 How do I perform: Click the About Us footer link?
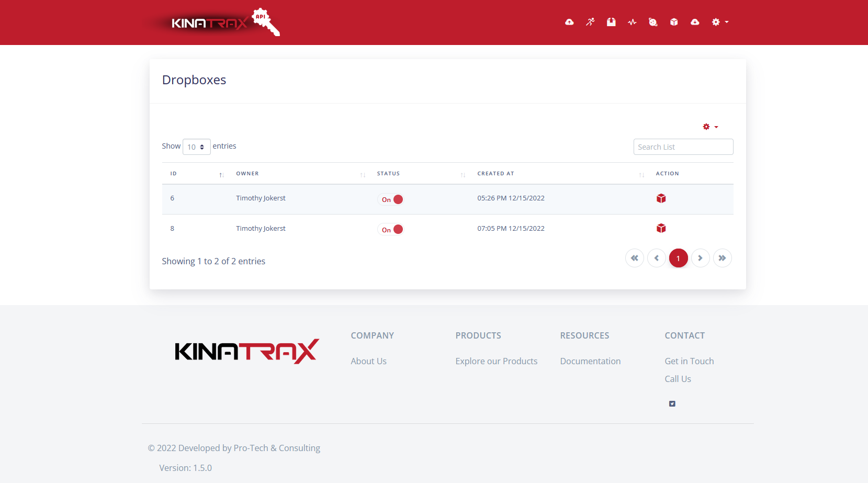click(x=368, y=361)
